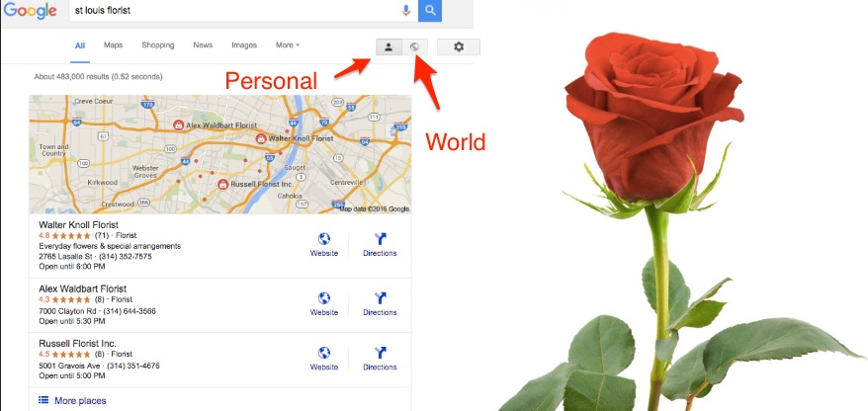Switch to the Shopping tab
The height and width of the screenshot is (411, 868).
[x=158, y=45]
